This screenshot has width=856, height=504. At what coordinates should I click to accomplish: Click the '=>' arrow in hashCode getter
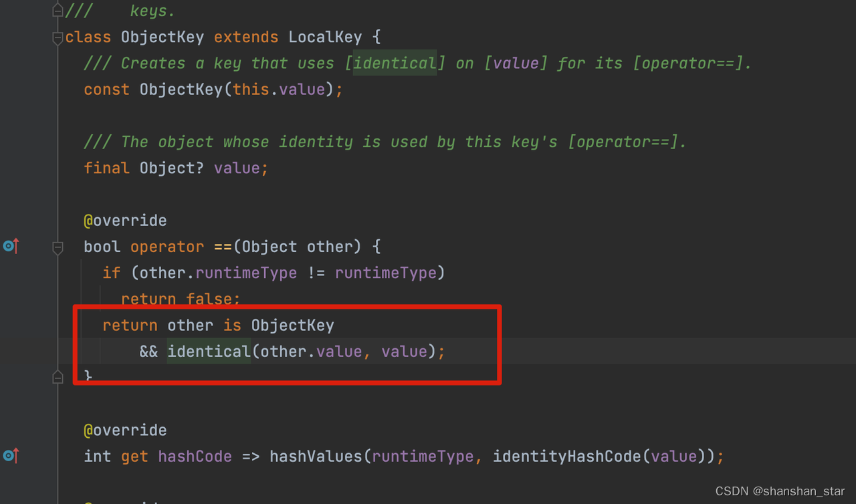(x=251, y=457)
